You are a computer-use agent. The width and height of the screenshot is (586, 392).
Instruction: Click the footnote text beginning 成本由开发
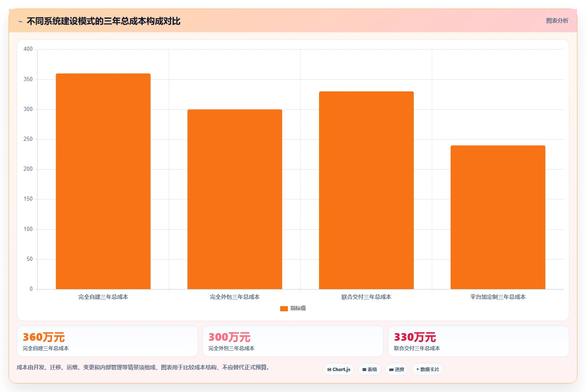(143, 367)
